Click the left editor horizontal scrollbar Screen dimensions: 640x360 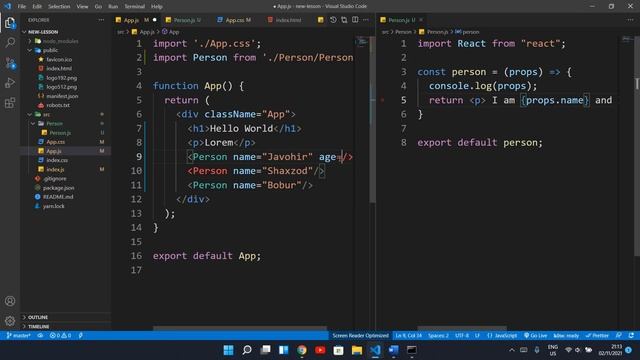coord(240,328)
